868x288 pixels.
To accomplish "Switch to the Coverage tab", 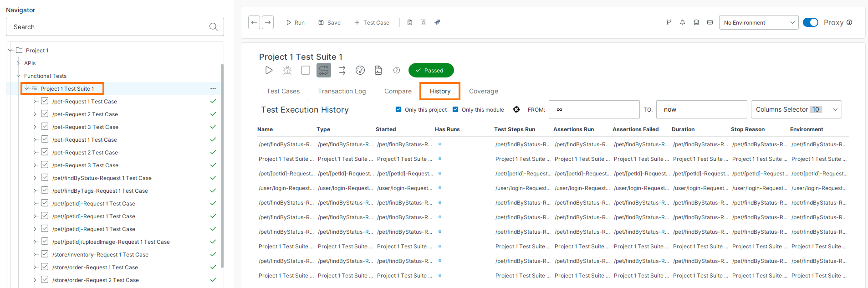I will [484, 91].
